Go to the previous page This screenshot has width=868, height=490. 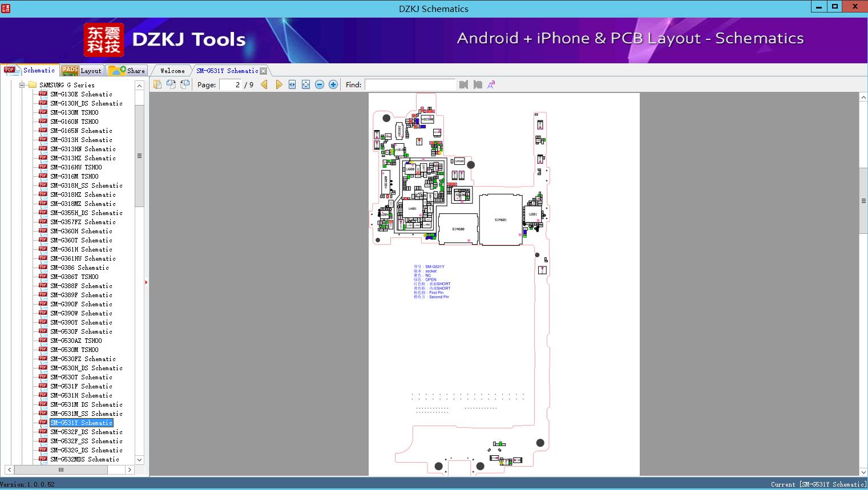(x=264, y=84)
